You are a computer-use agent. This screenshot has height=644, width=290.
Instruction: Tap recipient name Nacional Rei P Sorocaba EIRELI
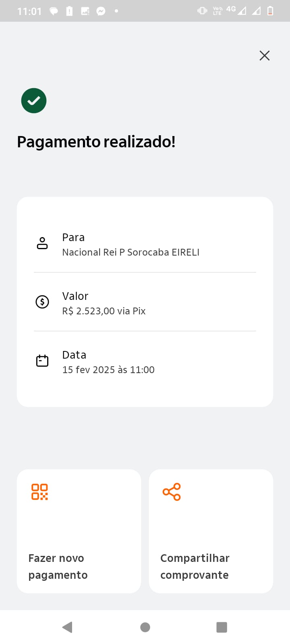[131, 252]
